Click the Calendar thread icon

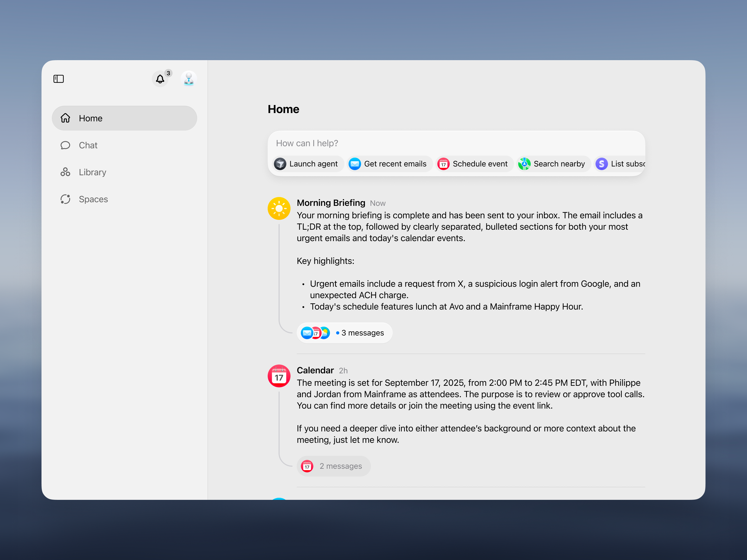coord(279,376)
